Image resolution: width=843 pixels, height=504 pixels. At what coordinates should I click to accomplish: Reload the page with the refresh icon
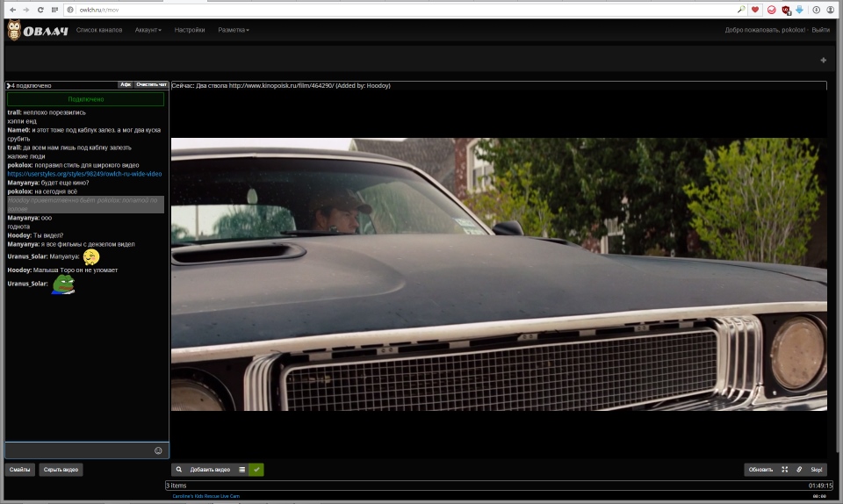40,10
